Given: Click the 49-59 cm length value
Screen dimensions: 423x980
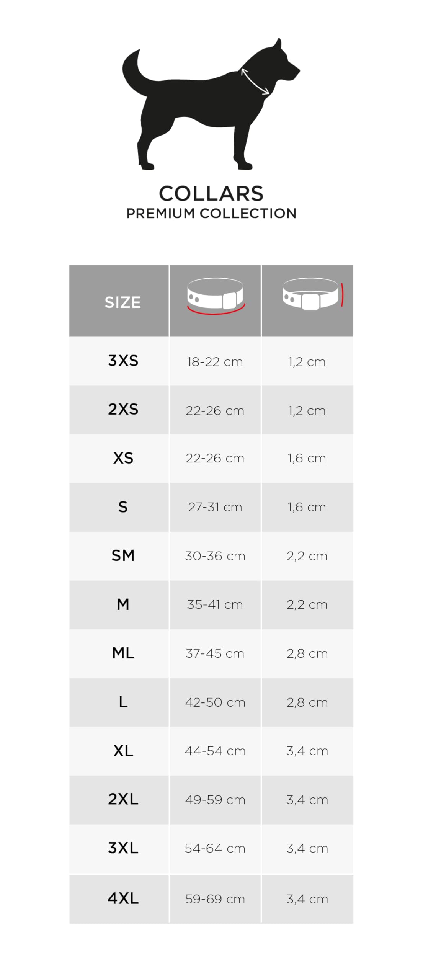Looking at the screenshot, I should click(x=215, y=800).
